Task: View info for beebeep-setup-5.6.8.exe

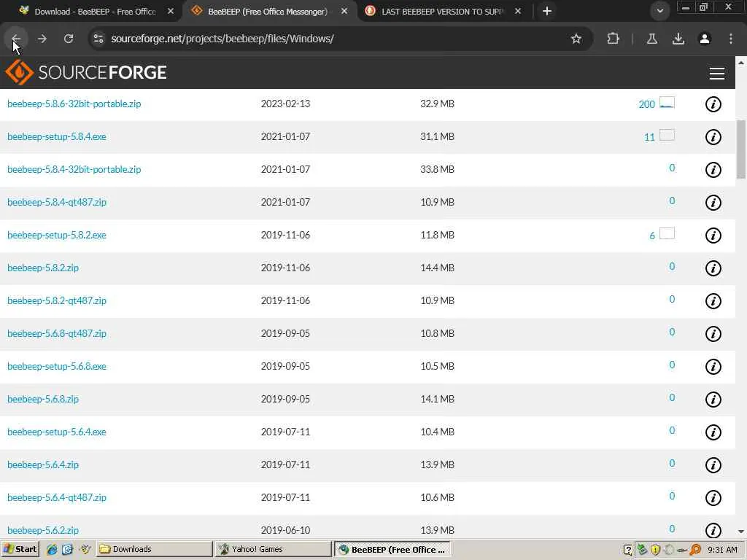Action: click(x=713, y=367)
